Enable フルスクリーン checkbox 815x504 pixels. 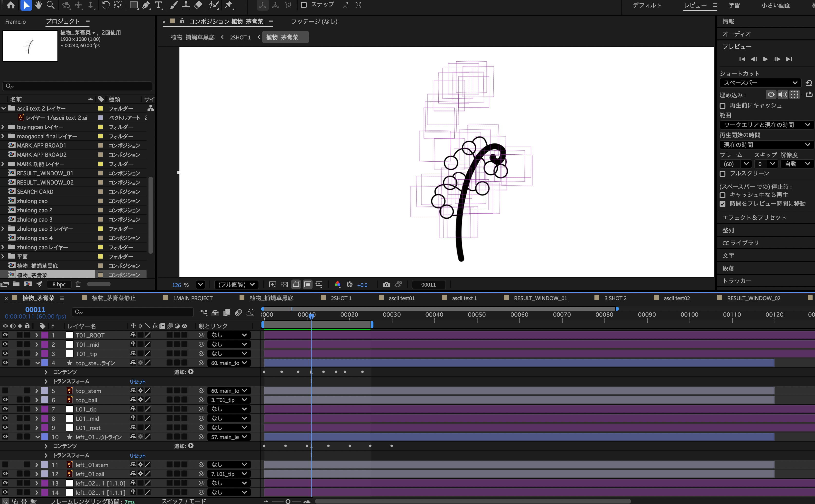pyautogui.click(x=722, y=174)
